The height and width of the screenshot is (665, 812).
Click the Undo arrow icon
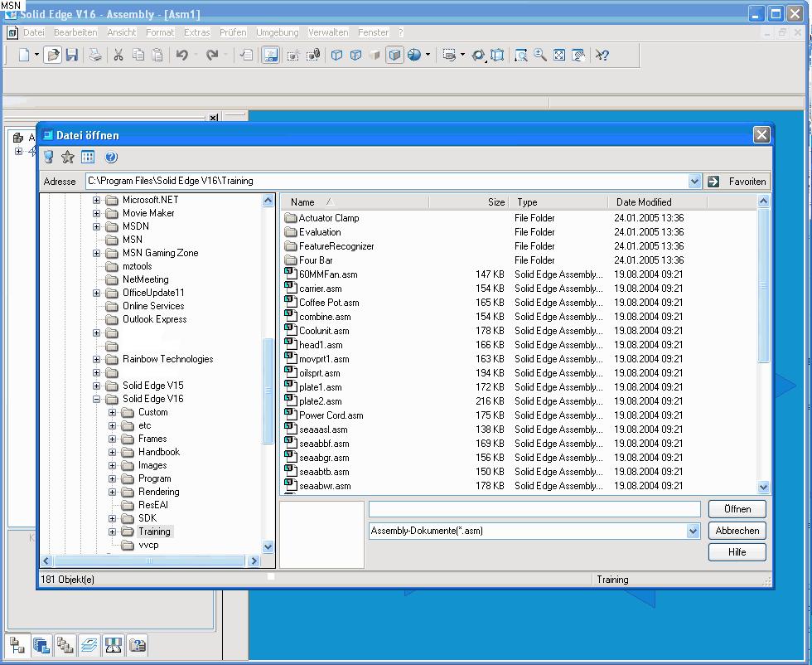[x=181, y=55]
